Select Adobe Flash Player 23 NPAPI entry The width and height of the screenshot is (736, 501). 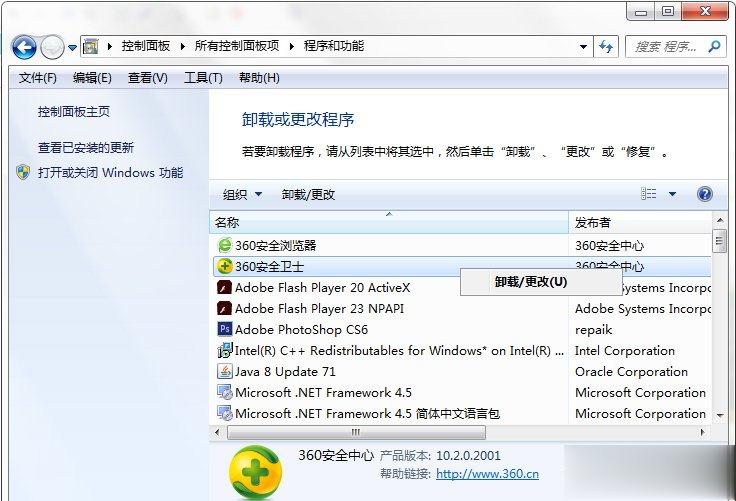pos(319,308)
